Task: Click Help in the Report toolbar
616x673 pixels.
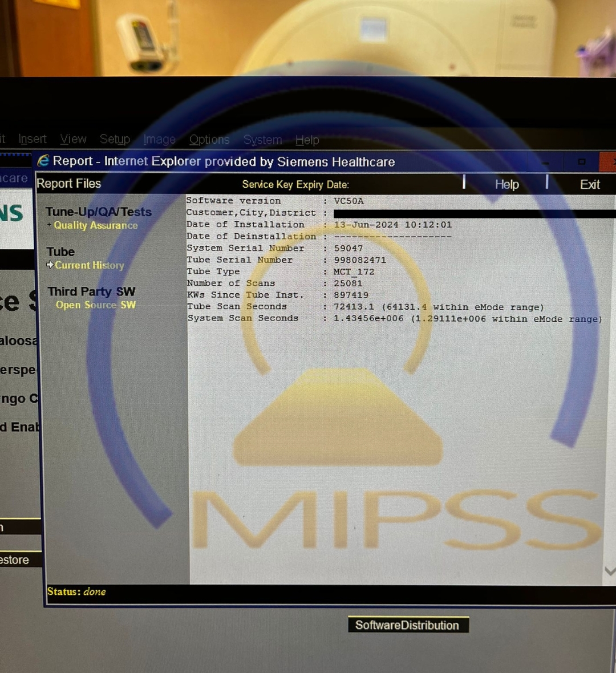Action: coord(506,185)
